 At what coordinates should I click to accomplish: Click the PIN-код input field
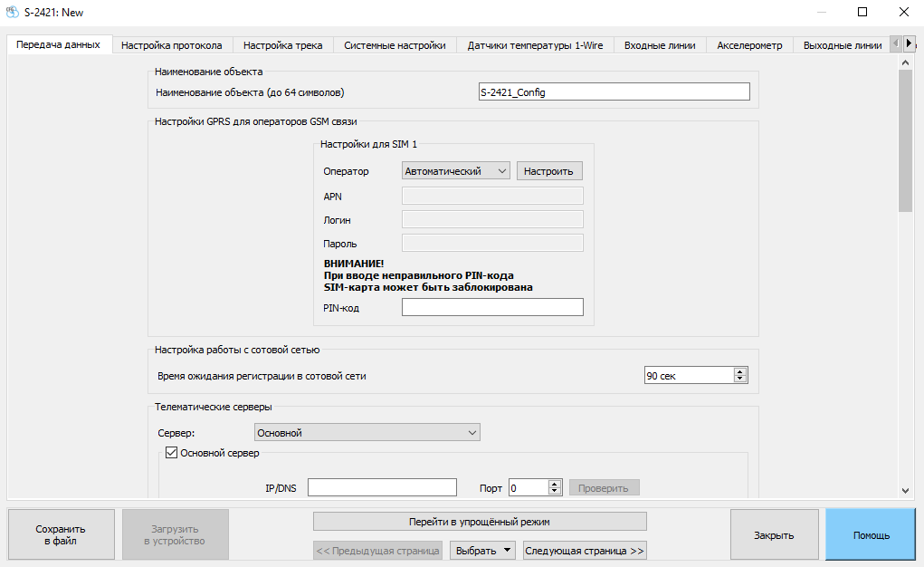(492, 307)
